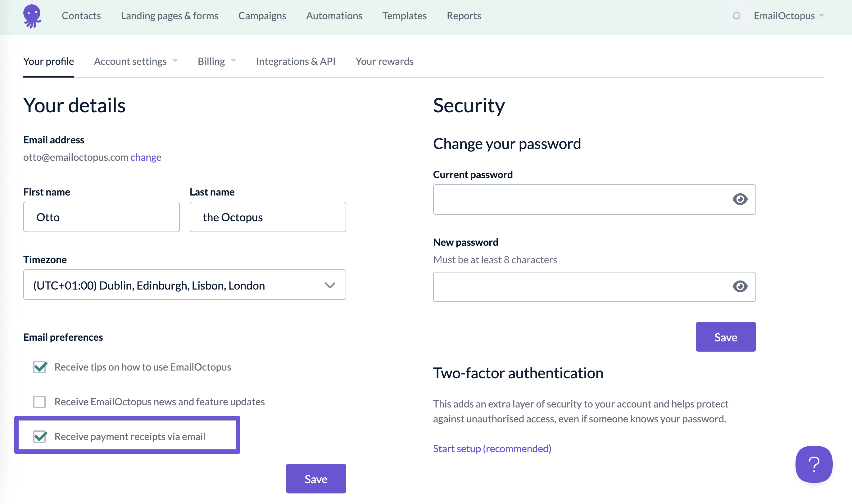This screenshot has height=504, width=852.
Task: Expand the Account settings dropdown tab
Action: tap(136, 61)
